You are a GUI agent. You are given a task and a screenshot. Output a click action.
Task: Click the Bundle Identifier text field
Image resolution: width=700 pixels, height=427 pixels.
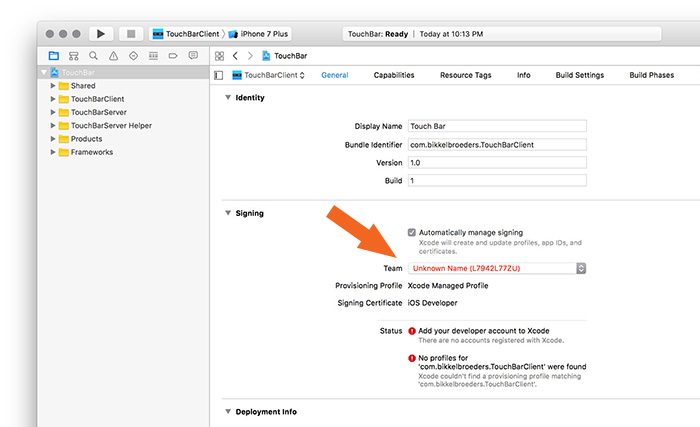(497, 145)
